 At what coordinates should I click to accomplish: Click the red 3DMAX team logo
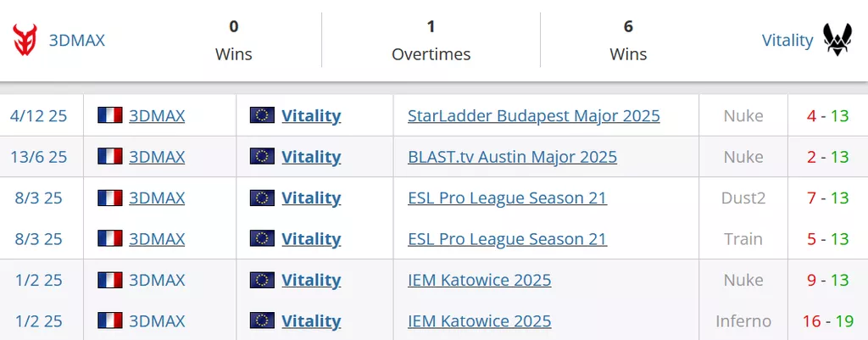(x=25, y=40)
